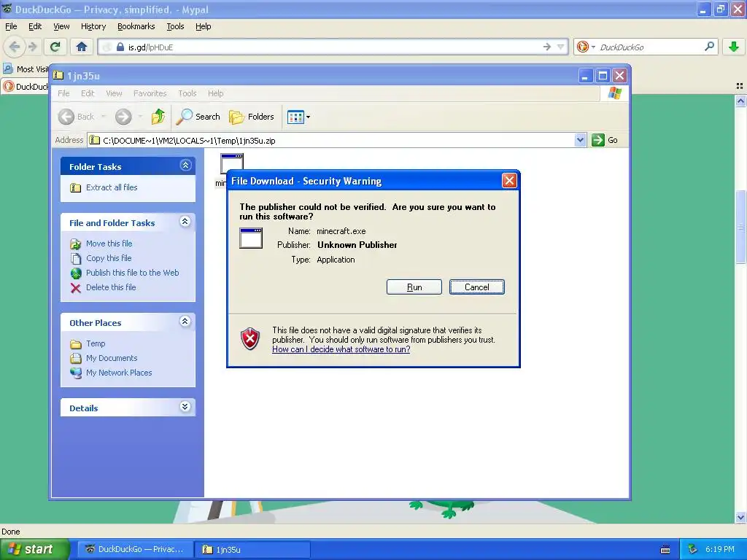Open the Explorer address bar dropdown
The height and width of the screenshot is (560, 747).
580,140
